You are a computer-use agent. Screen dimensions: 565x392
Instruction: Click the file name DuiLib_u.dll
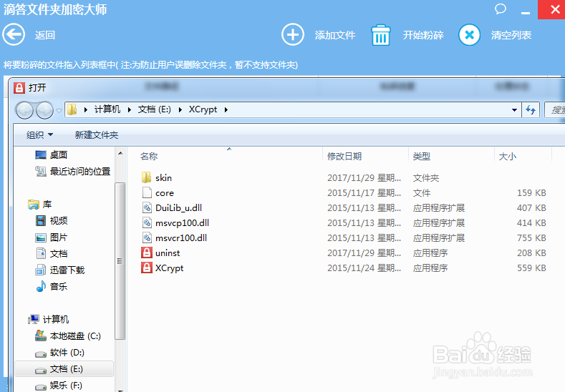point(179,208)
